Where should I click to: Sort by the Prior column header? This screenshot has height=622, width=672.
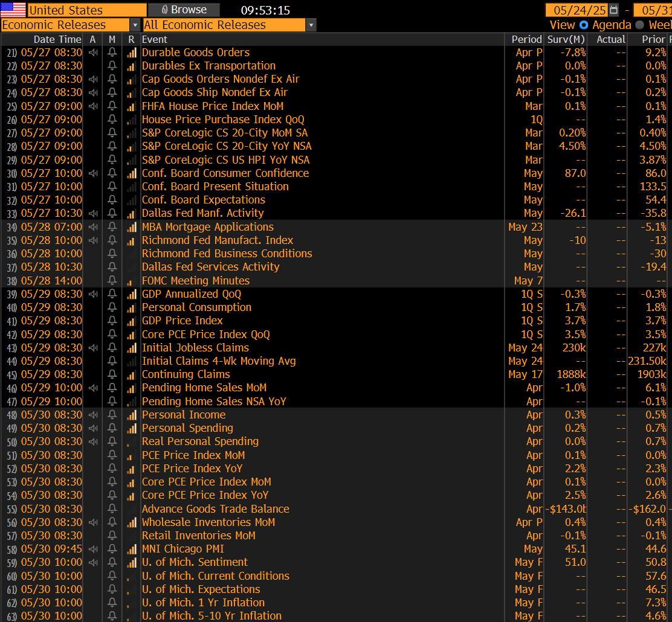point(654,39)
